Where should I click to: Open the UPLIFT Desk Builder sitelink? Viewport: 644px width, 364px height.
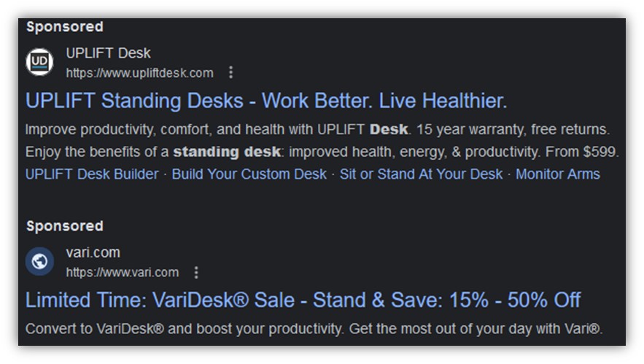92,174
